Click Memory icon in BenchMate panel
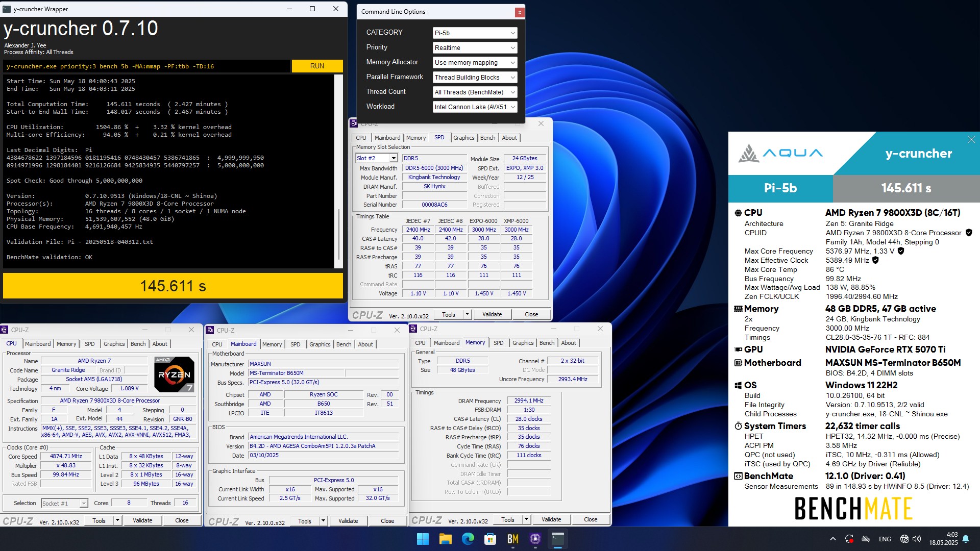 pos(738,309)
